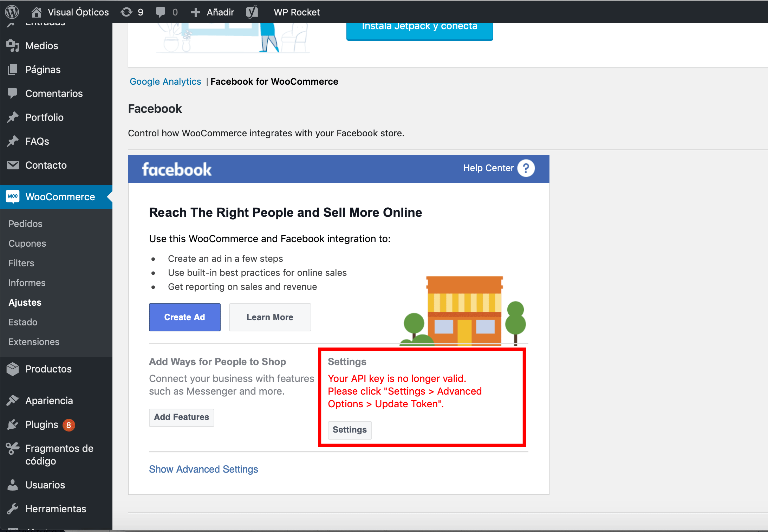
Task: Click the Reach The Right People heading
Action: (286, 213)
